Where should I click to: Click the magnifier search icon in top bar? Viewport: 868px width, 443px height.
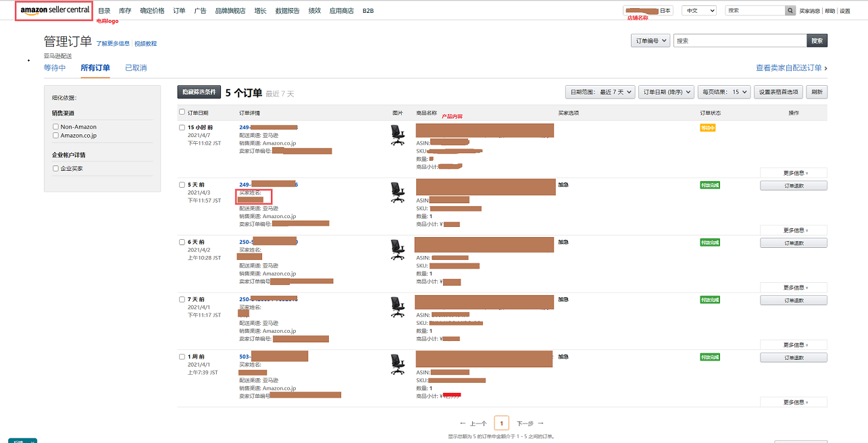790,11
